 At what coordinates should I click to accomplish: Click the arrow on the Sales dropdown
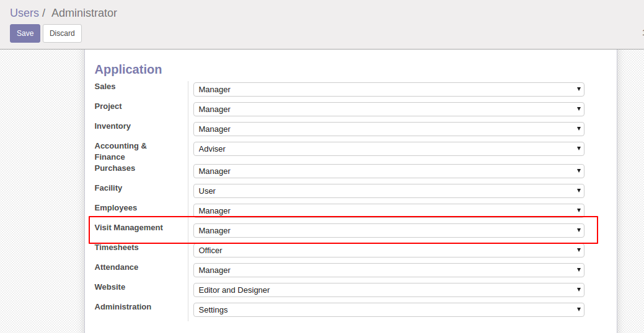pyautogui.click(x=578, y=89)
